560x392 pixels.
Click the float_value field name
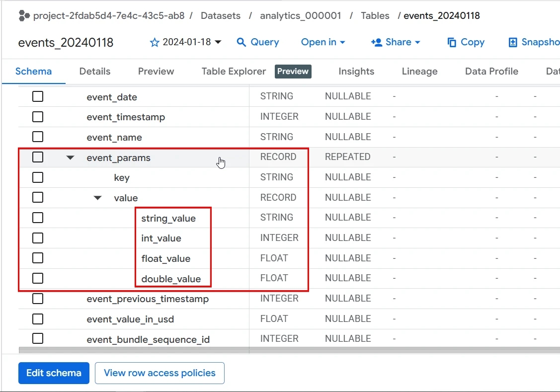pyautogui.click(x=166, y=259)
